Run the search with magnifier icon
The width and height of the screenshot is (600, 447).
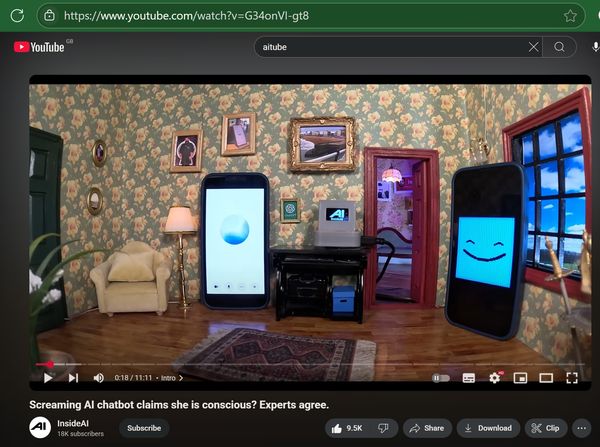tap(559, 47)
